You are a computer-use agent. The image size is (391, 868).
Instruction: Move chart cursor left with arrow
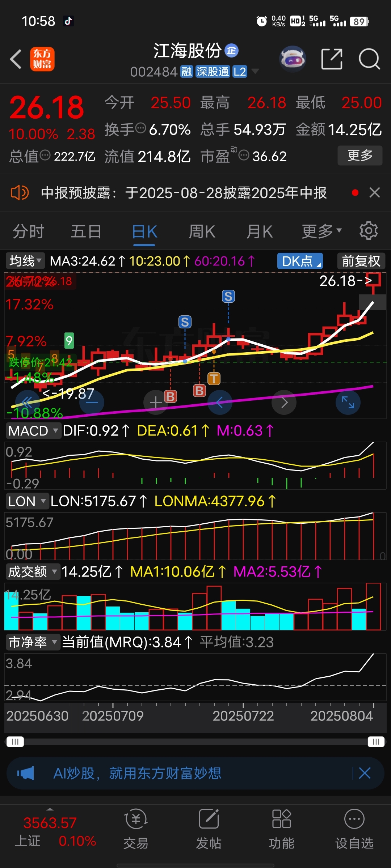click(x=220, y=402)
